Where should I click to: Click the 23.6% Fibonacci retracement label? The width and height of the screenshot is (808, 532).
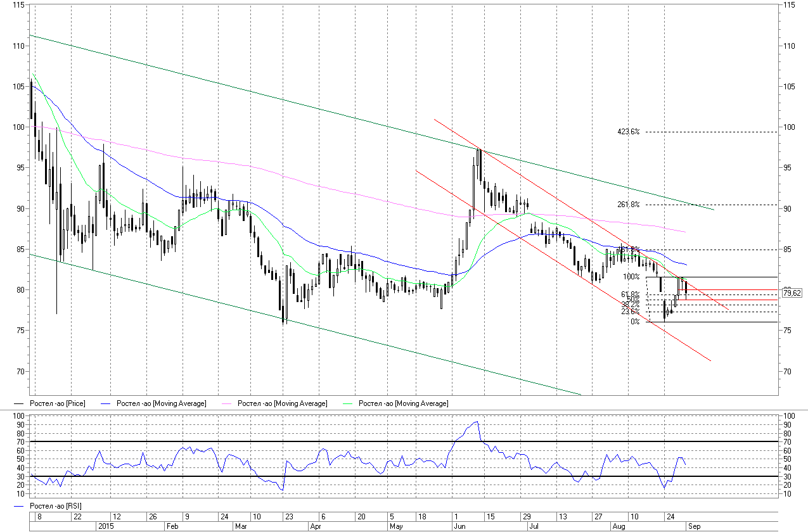[630, 312]
